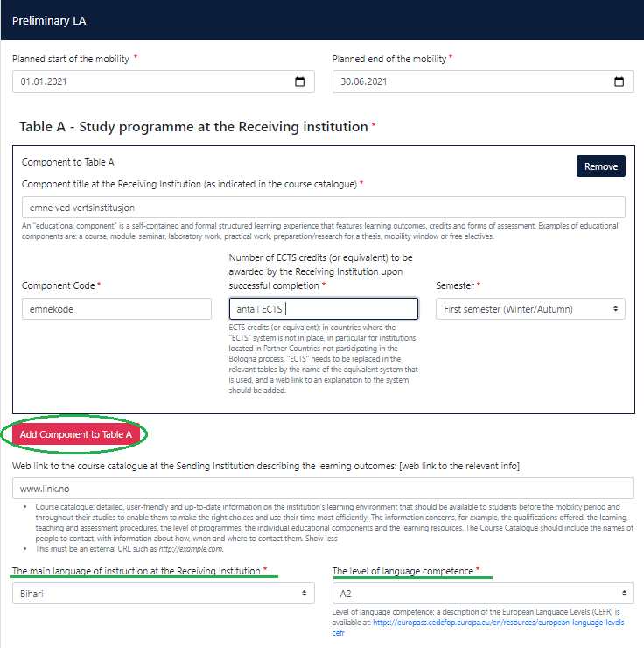Screen dimensions: 644x648
Task: Click the planned end date value 30.06.2021
Action: [364, 82]
